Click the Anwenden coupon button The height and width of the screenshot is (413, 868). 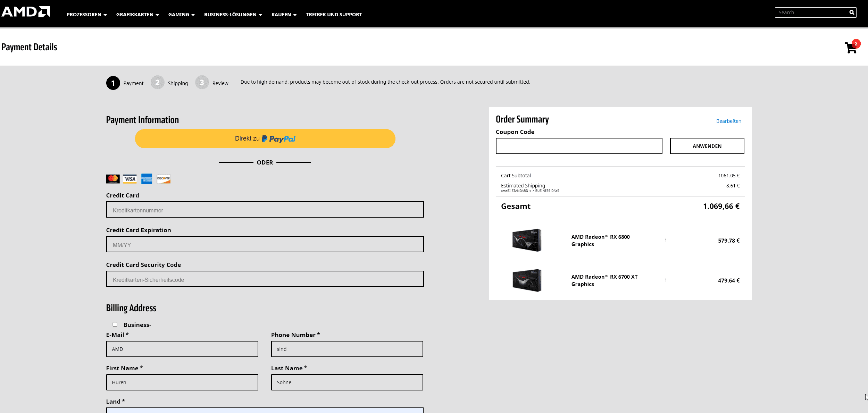[x=707, y=146]
